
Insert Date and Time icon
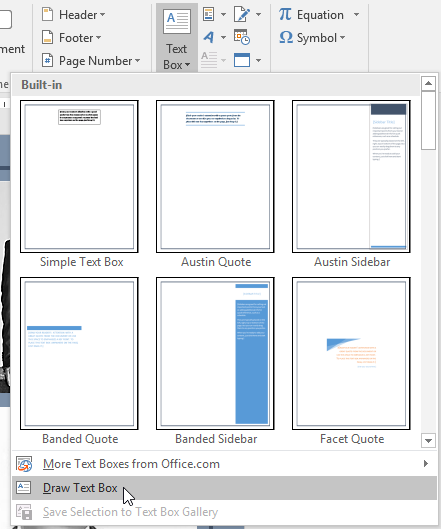click(x=242, y=37)
